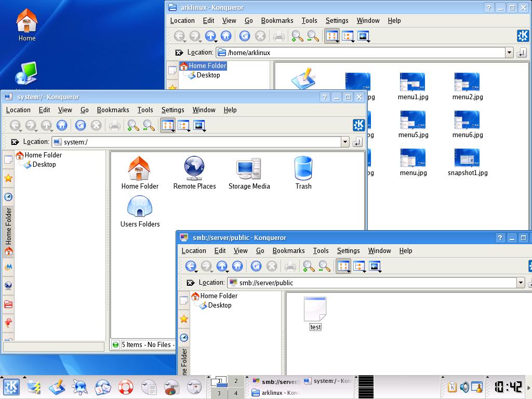Select menu6.jpg thumbnail
This screenshot has height=399, width=532.
[468, 125]
